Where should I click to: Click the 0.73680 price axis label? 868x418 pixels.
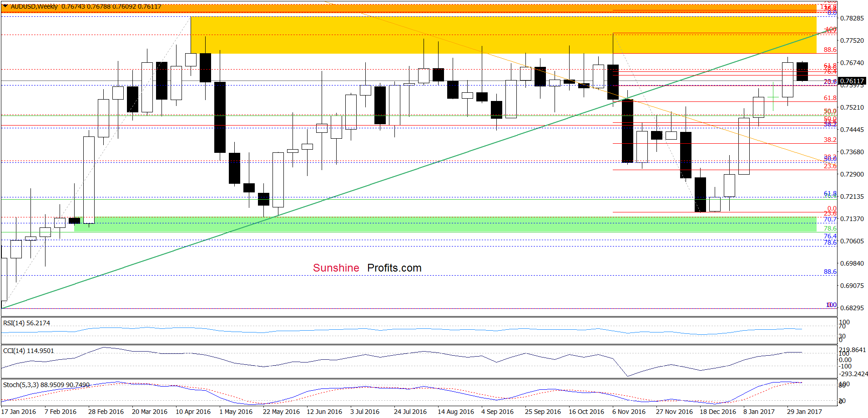[x=852, y=152]
